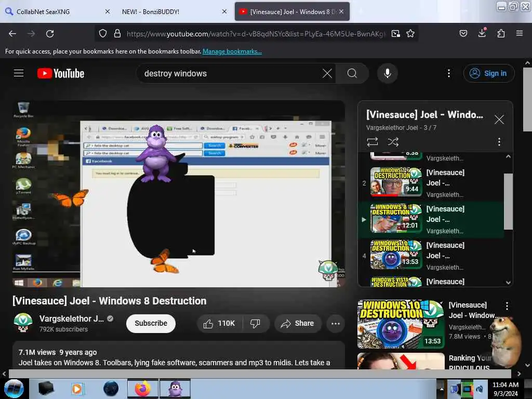This screenshot has height=399, width=532.
Task: Close the CollabNet SearXNG tab
Action: tap(108, 11)
